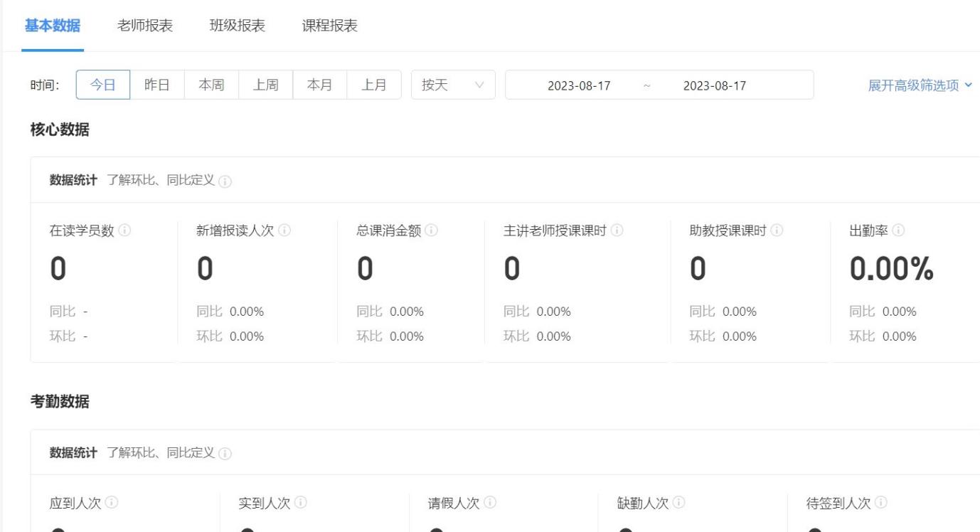Viewport: 980px width, 532px height.
Task: Open the 课程报表 tab
Action: coord(330,26)
